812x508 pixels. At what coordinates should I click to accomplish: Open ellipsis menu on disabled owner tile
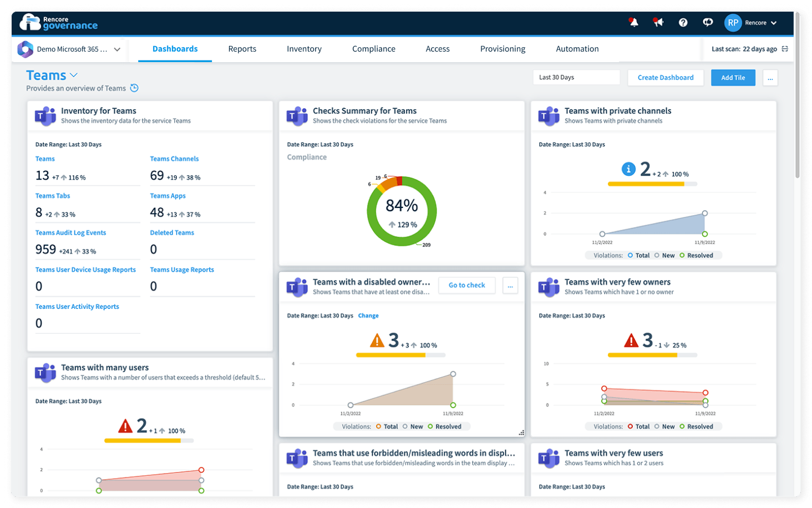510,286
